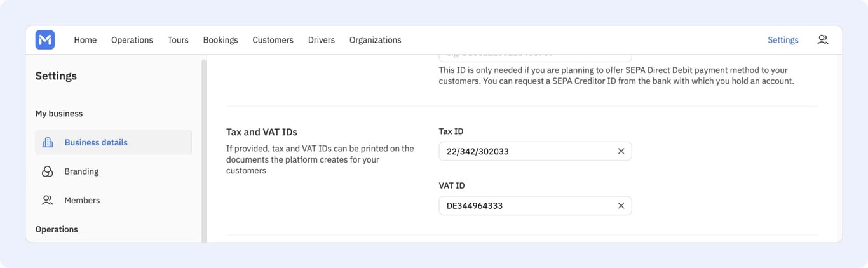
Task: Select Business details in sidebar
Action: click(114, 142)
